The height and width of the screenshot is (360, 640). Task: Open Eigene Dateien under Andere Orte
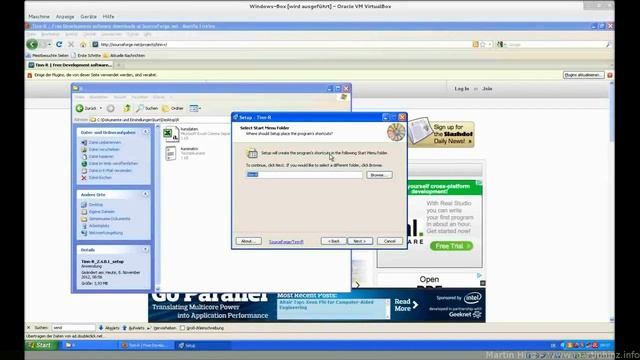tap(102, 211)
